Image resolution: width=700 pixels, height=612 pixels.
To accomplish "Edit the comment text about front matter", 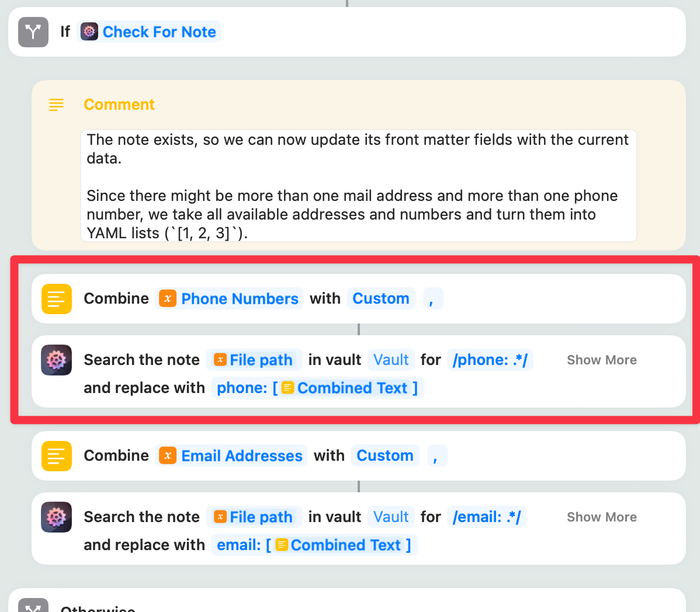I will [x=358, y=186].
